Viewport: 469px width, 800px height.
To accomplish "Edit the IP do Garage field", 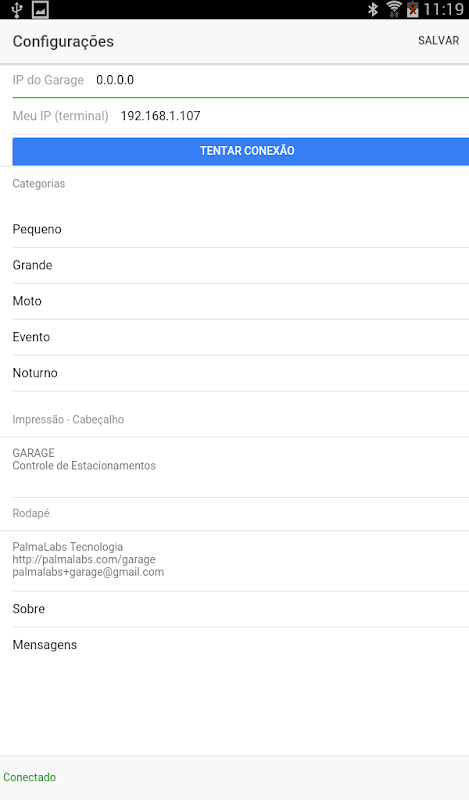I will click(241, 80).
